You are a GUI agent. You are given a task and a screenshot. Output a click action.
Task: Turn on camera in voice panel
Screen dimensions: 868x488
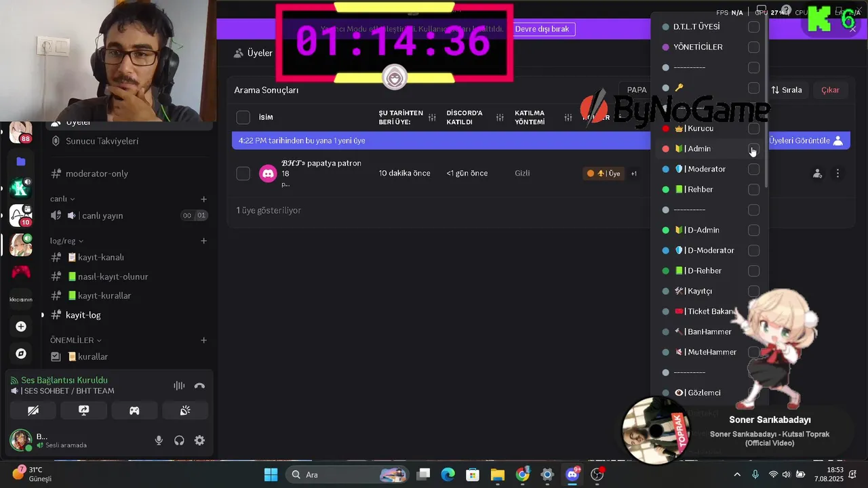(33, 411)
